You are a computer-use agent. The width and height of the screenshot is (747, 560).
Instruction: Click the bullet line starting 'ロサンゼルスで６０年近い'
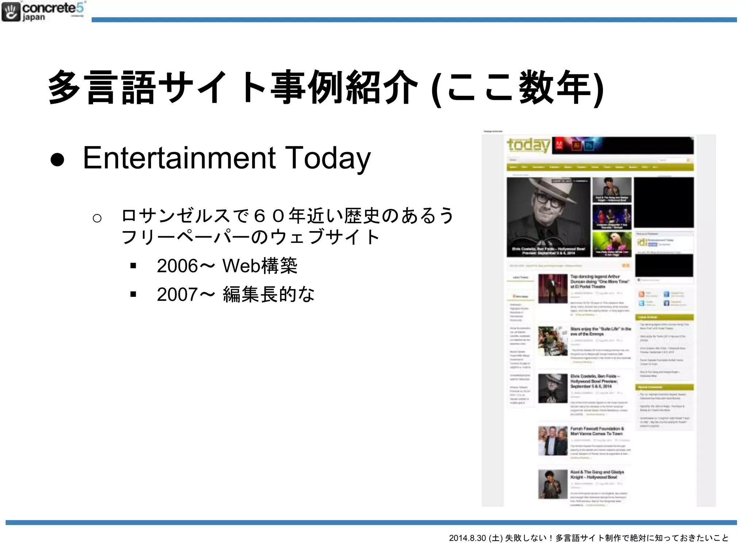(287, 215)
